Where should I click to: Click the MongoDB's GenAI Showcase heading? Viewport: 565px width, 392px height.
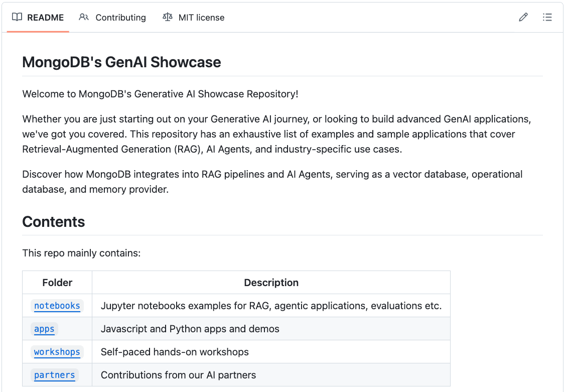pos(121,62)
